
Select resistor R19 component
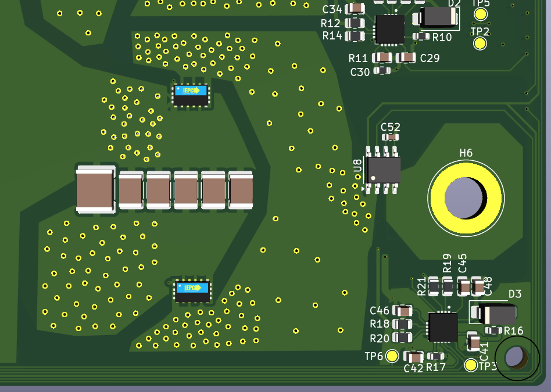click(447, 286)
